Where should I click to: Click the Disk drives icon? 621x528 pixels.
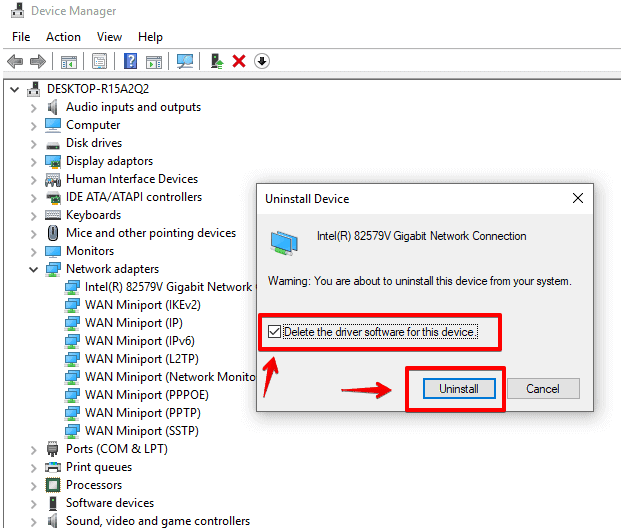53,145
